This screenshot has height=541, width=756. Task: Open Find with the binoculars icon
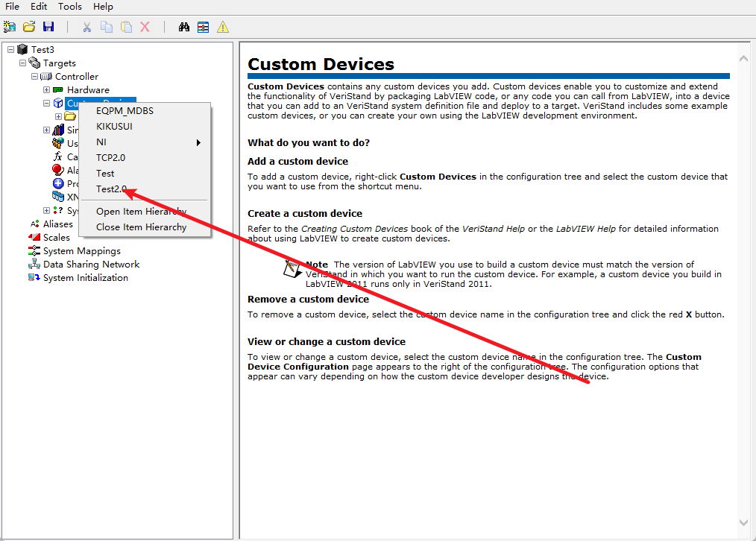183,27
